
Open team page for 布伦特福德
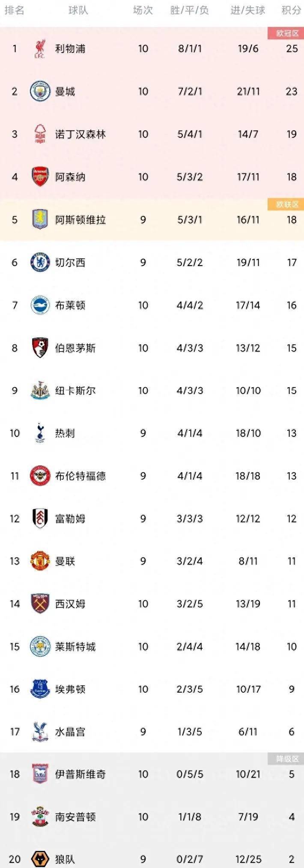(x=80, y=476)
